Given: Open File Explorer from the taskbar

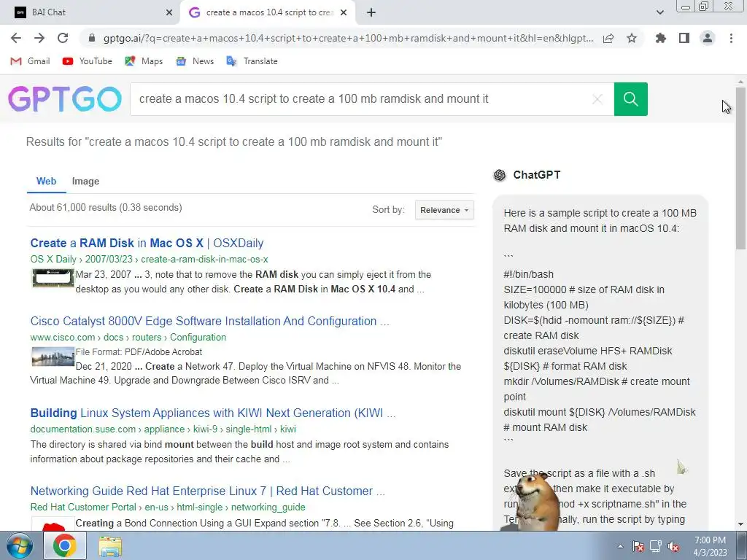Looking at the screenshot, I should pos(110,545).
